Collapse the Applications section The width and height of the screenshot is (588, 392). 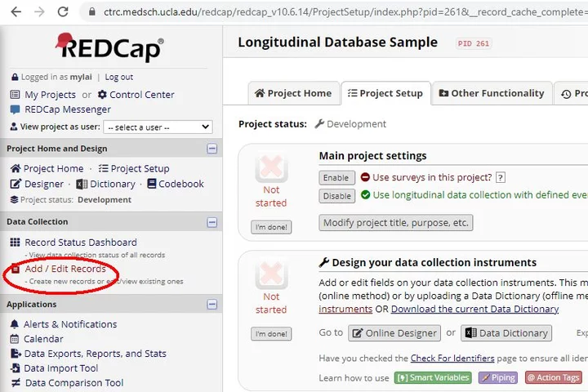212,305
